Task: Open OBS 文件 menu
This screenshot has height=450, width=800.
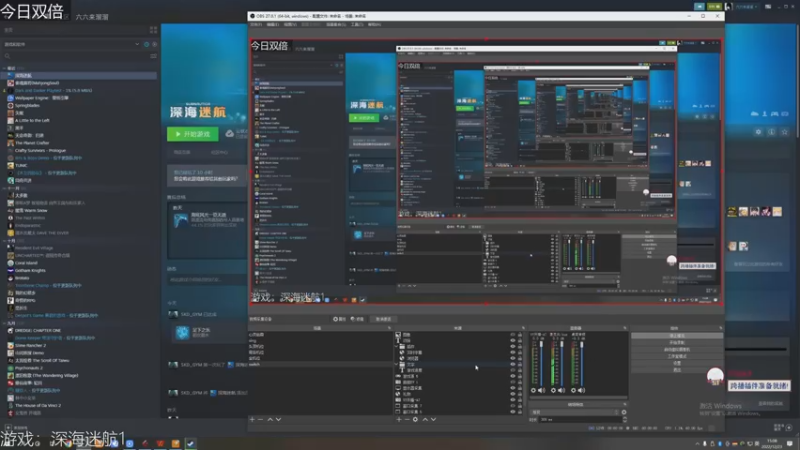Action: click(x=256, y=24)
